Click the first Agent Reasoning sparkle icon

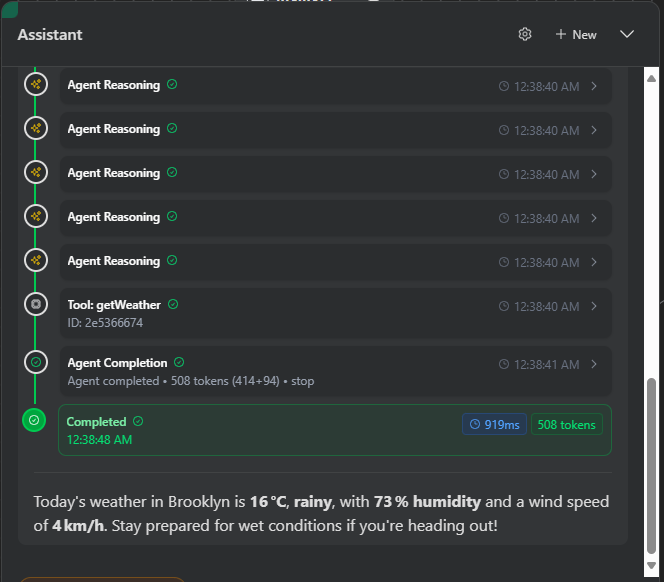[x=36, y=84]
